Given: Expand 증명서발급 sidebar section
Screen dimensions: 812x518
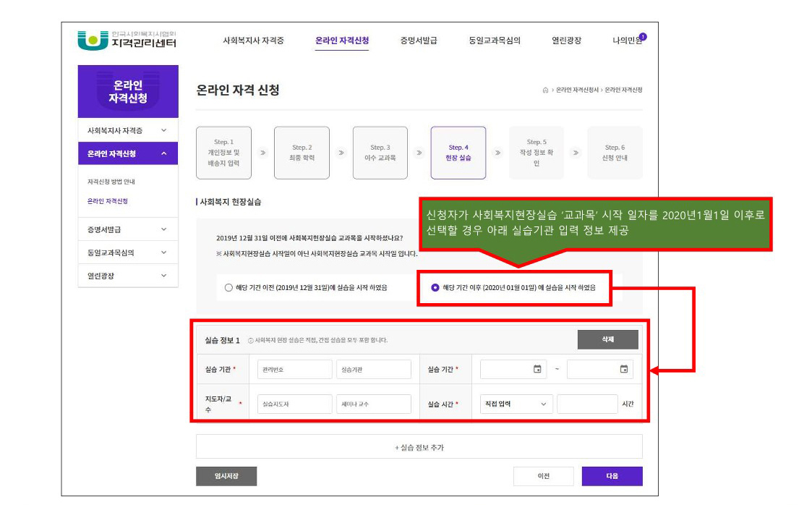Looking at the screenshot, I should (128, 229).
